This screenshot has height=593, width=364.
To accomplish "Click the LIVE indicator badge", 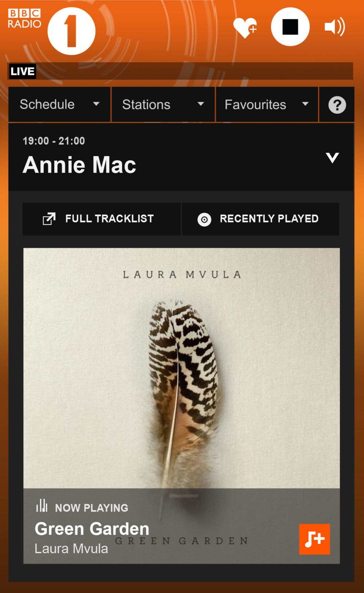I will point(22,71).
